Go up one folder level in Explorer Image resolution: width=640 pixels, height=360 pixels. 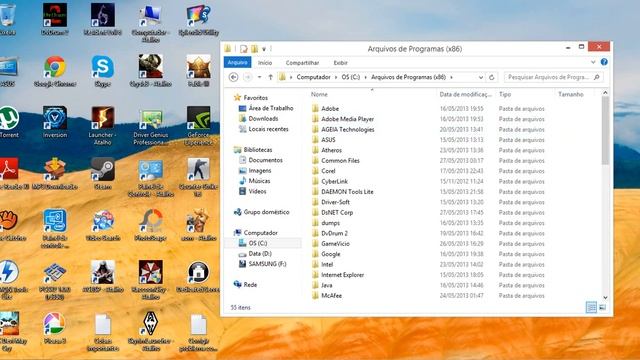click(x=270, y=77)
